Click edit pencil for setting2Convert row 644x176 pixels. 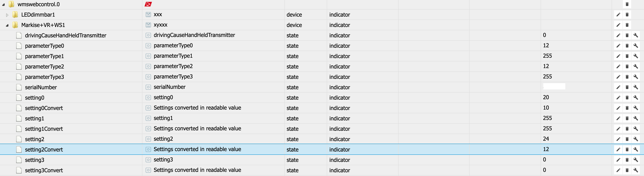pyautogui.click(x=618, y=149)
